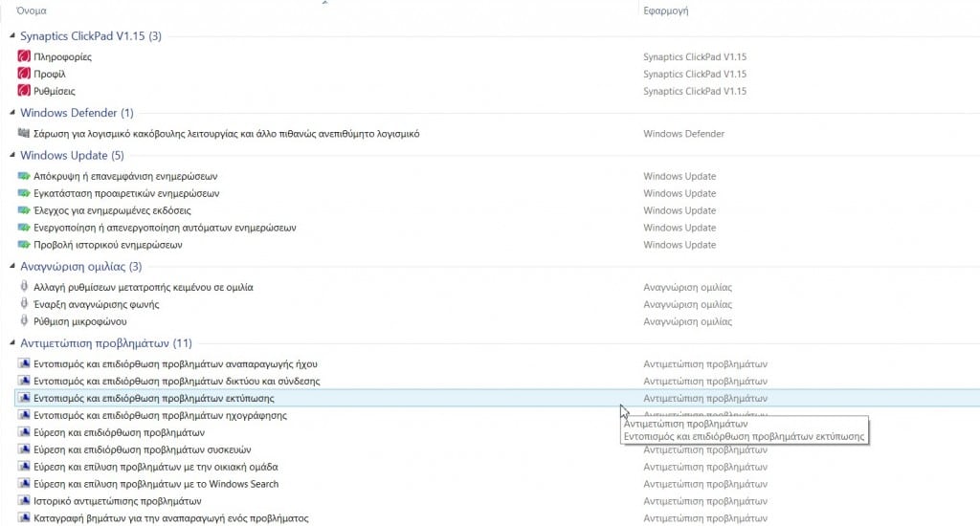Click the icon beside Καταγραφή βημάτων για την αναπαραγωγή
This screenshot has width=980, height=526.
tap(24, 518)
